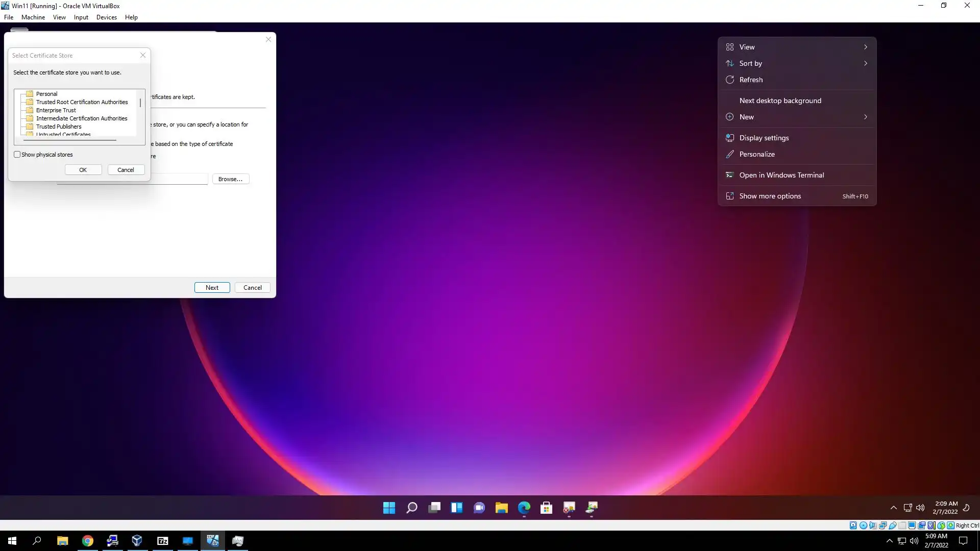980x551 pixels.
Task: Click OK in Select Certificate Store
Action: click(x=83, y=170)
